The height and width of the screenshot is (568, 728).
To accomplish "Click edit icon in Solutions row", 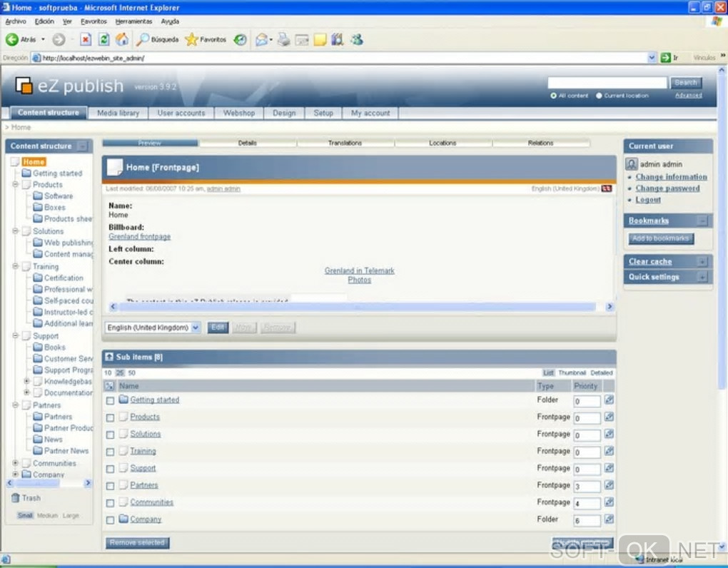I will 609,435.
